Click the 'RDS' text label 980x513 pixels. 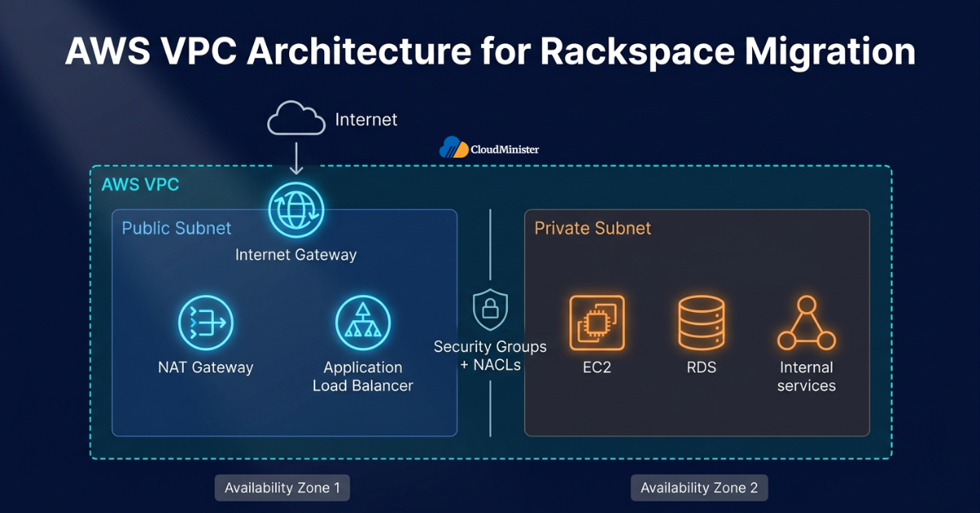[702, 368]
